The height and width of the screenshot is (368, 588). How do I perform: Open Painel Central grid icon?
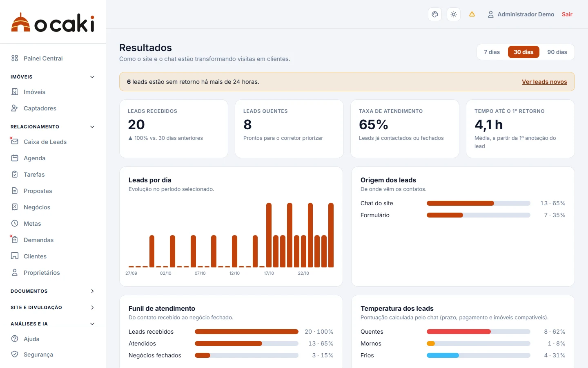[x=15, y=58]
